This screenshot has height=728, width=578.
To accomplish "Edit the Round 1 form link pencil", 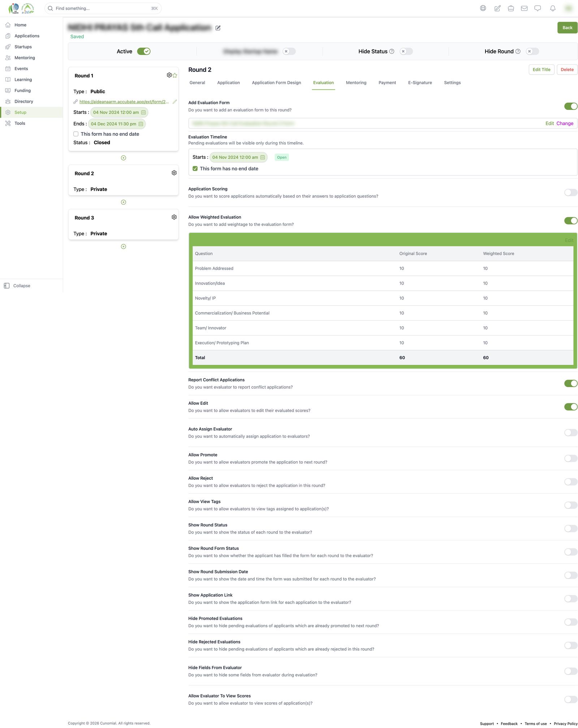I will tap(175, 102).
